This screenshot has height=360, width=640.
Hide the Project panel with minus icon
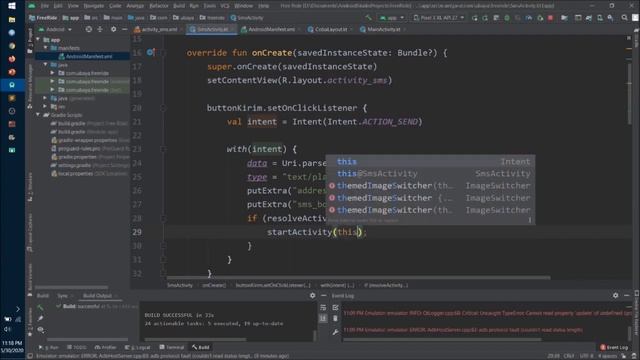point(124,29)
